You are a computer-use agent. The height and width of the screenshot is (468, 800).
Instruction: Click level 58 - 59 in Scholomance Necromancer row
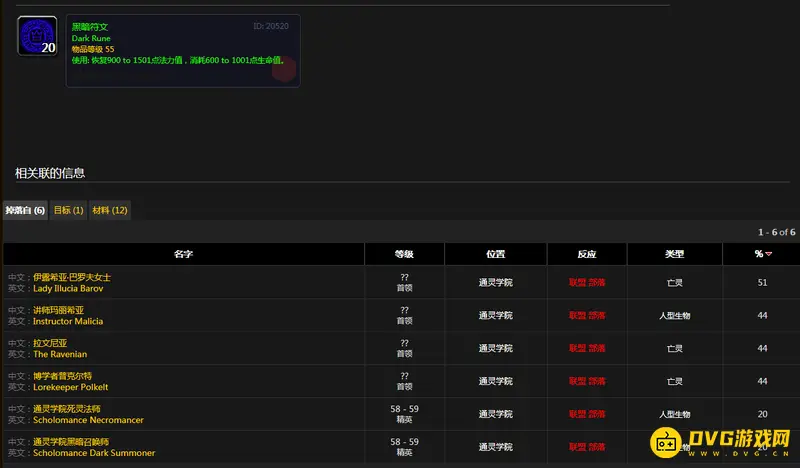click(x=404, y=409)
